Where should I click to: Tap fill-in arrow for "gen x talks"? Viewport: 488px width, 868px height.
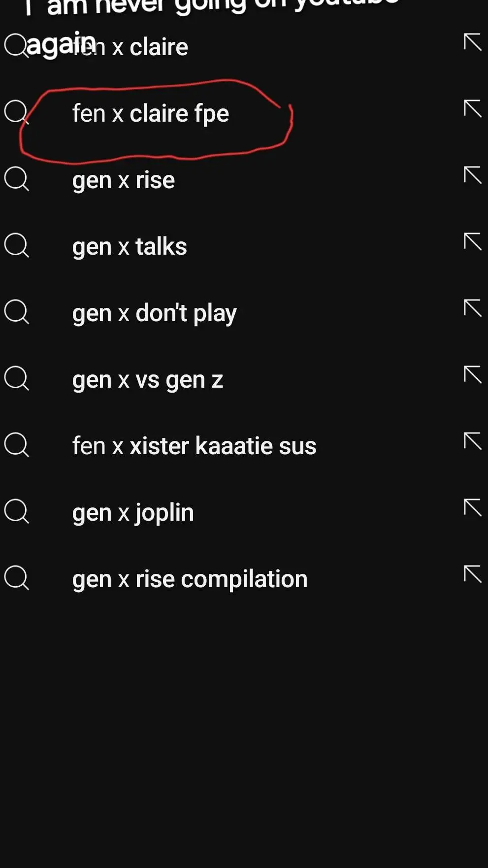[x=472, y=241]
